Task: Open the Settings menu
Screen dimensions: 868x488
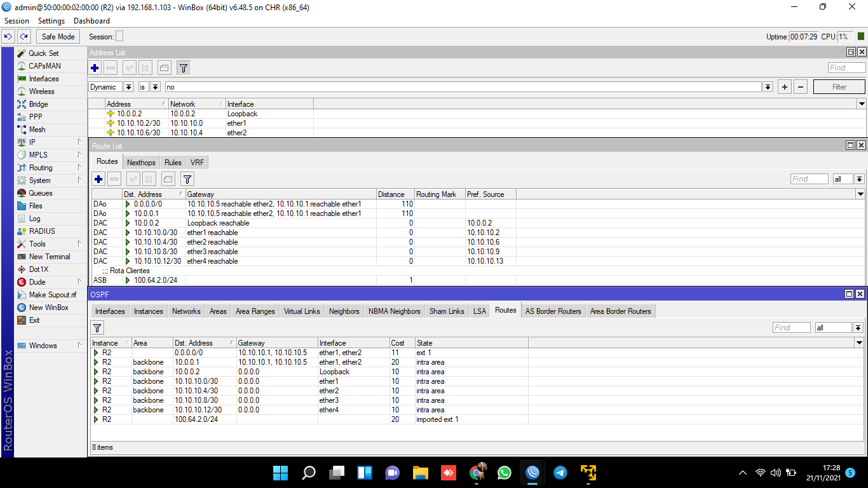Action: click(x=51, y=21)
